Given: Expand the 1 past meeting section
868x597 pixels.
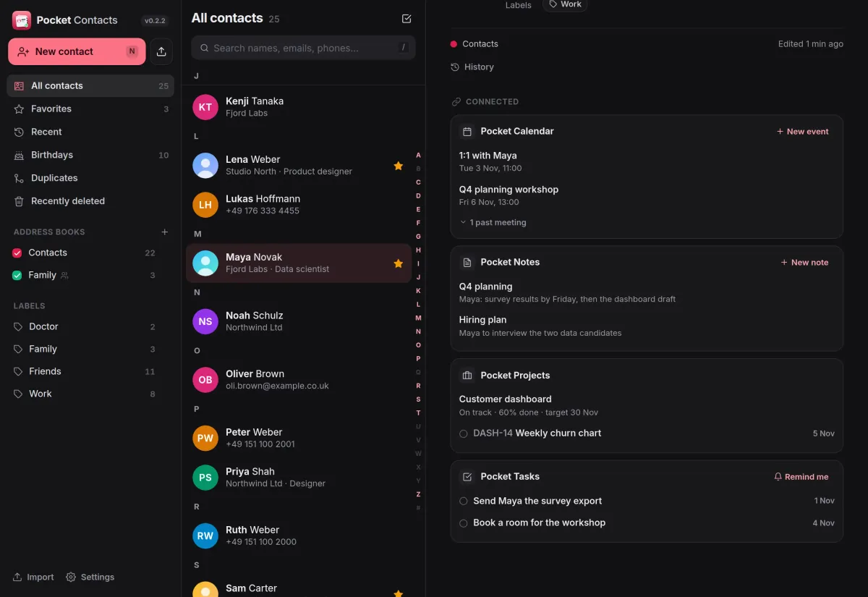Looking at the screenshot, I should pyautogui.click(x=493, y=223).
